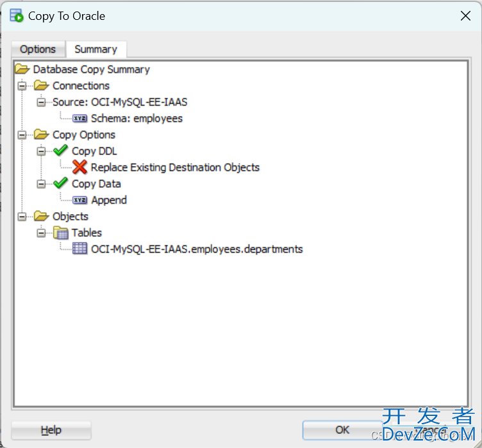Select the OCI-MySQL-EE-IAAS.employees.departments row
The width and height of the screenshot is (482, 448).
197,249
